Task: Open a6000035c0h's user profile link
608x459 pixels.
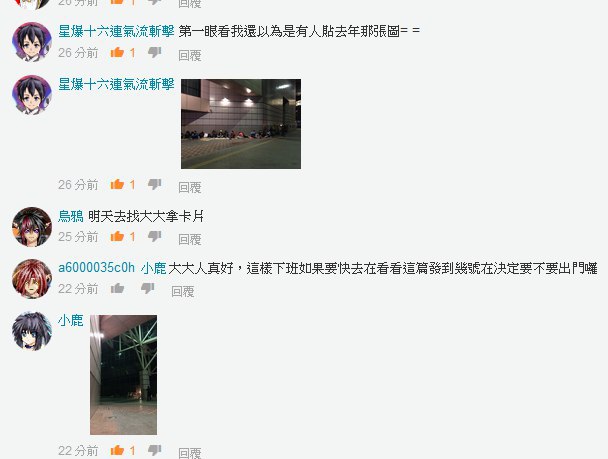Action: pos(97,267)
